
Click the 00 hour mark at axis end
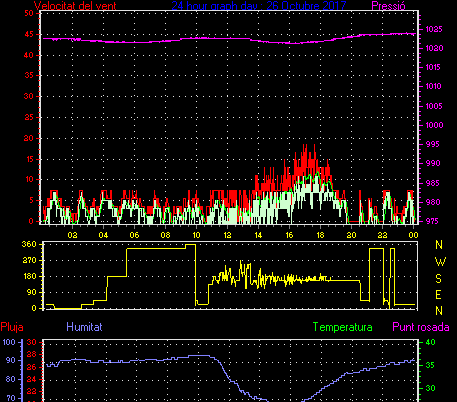[413, 235]
